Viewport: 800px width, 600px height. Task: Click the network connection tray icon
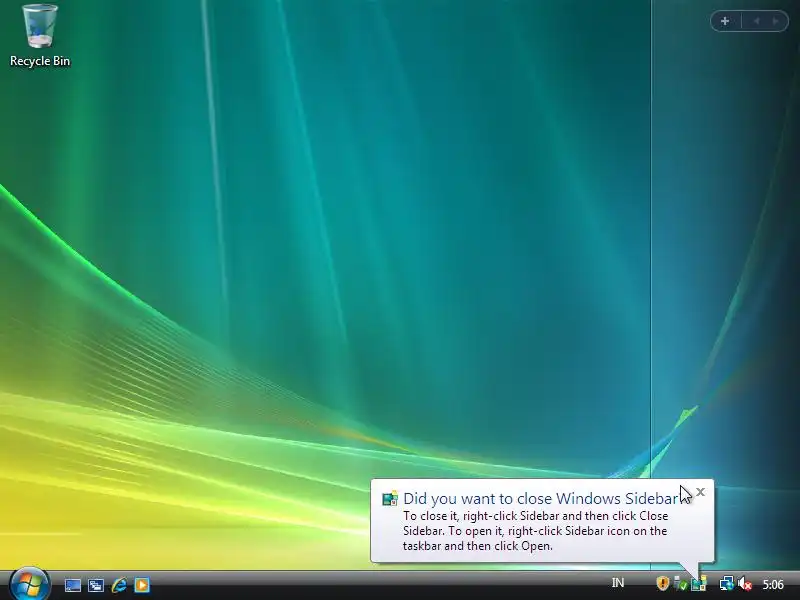click(x=727, y=583)
